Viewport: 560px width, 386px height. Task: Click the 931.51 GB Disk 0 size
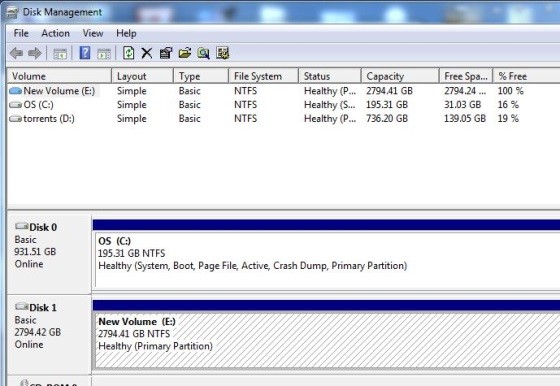pos(35,252)
